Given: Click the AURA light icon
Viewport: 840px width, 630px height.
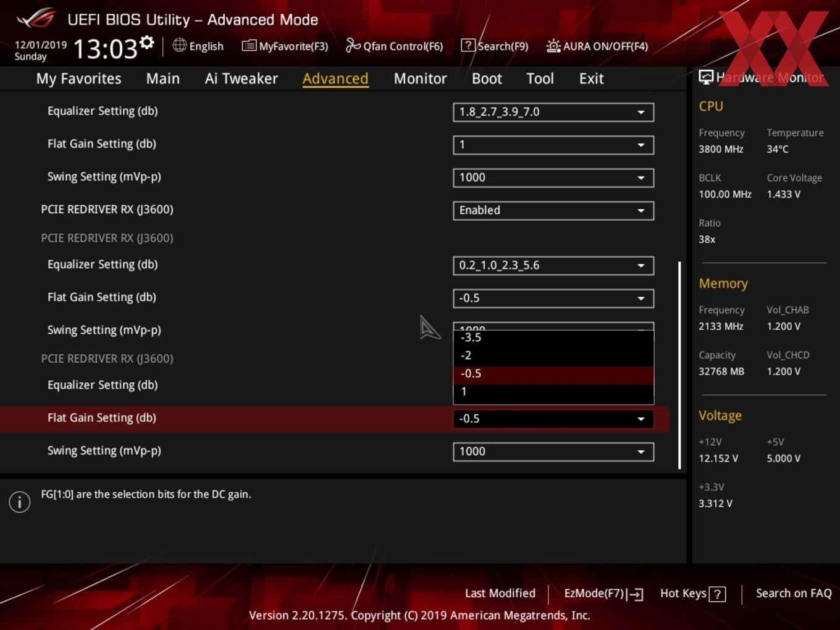Looking at the screenshot, I should [553, 46].
